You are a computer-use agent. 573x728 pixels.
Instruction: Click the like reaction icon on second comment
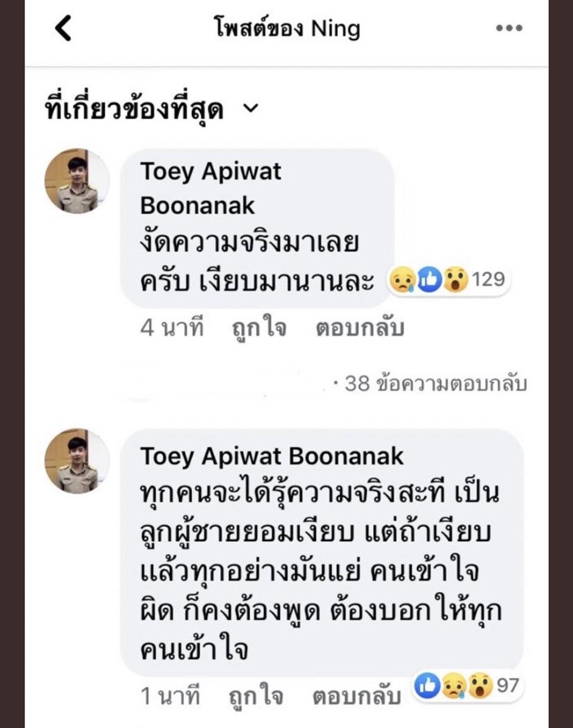point(428,686)
